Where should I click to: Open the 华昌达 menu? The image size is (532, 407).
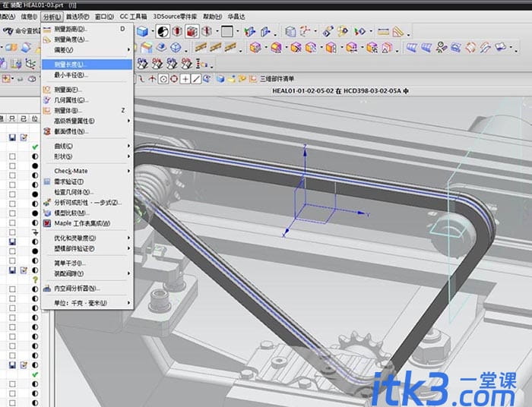(x=236, y=17)
